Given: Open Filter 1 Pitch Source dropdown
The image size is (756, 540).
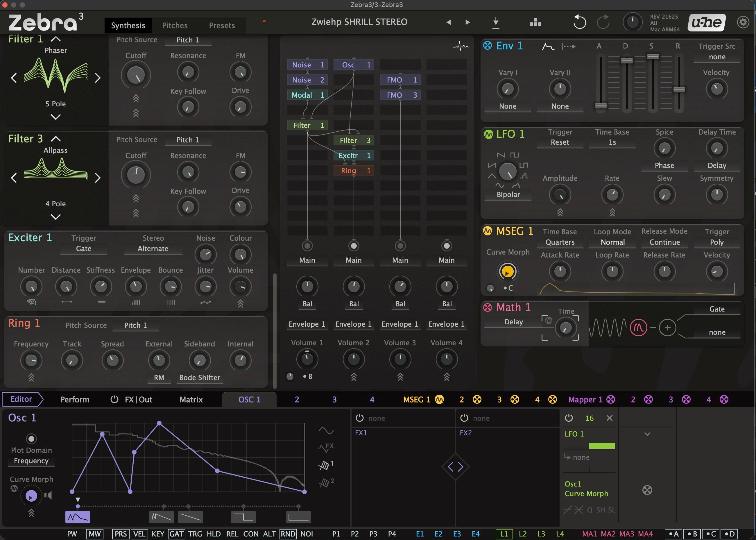Looking at the screenshot, I should (188, 40).
